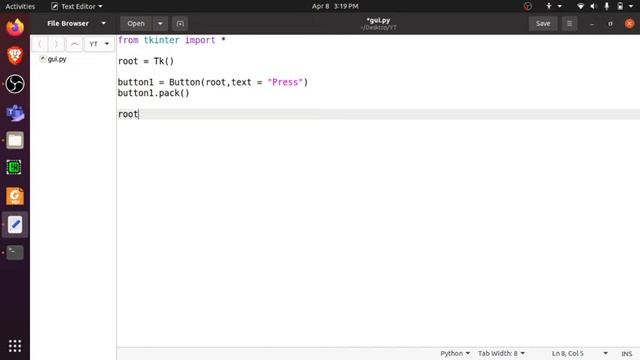Click the 'from tkinter import *' line
640x360 pixels.
171,40
